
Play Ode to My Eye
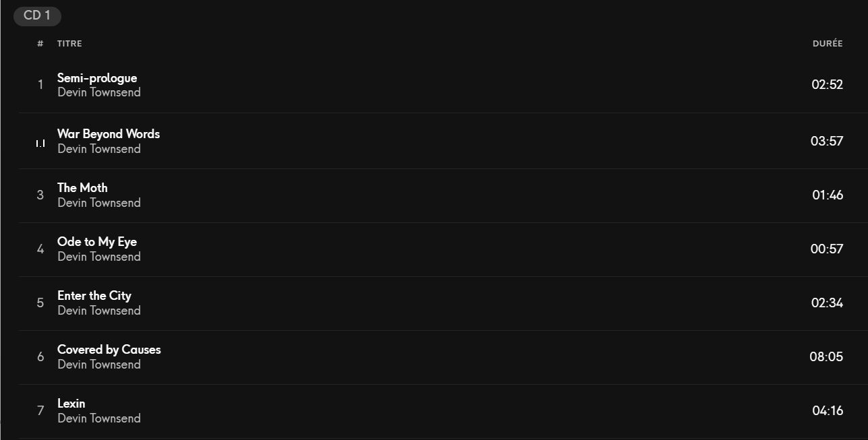97,242
